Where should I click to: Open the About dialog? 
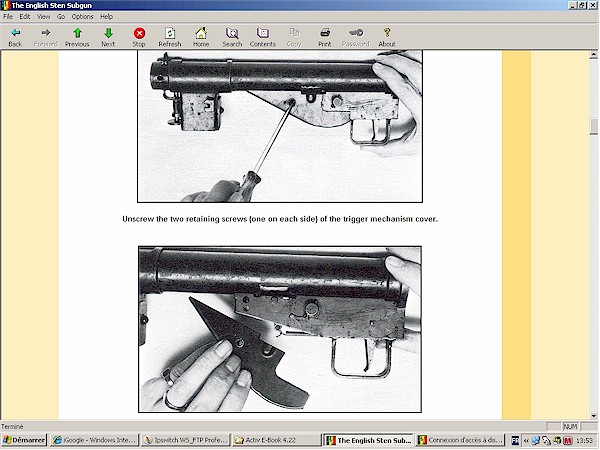[x=387, y=37]
